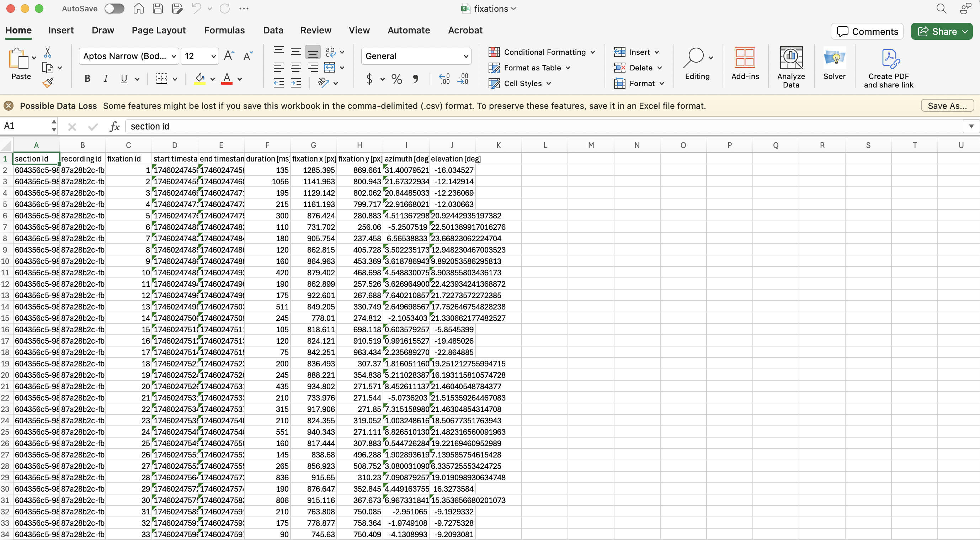Toggle Align Right
980x540 pixels.
pyautogui.click(x=313, y=67)
